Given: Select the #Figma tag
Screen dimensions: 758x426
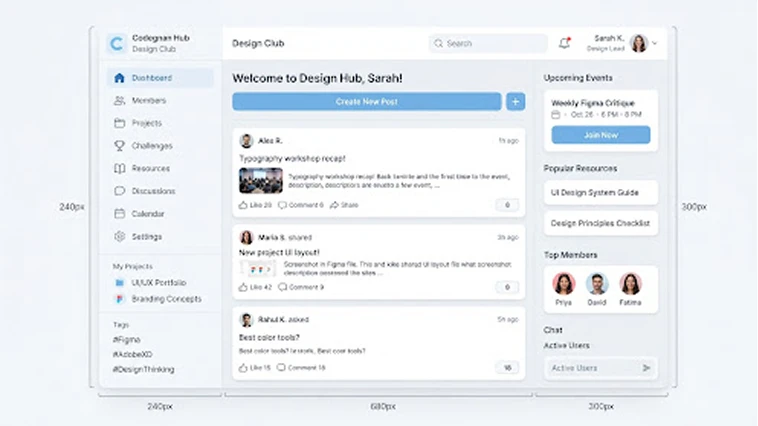Looking at the screenshot, I should [127, 340].
